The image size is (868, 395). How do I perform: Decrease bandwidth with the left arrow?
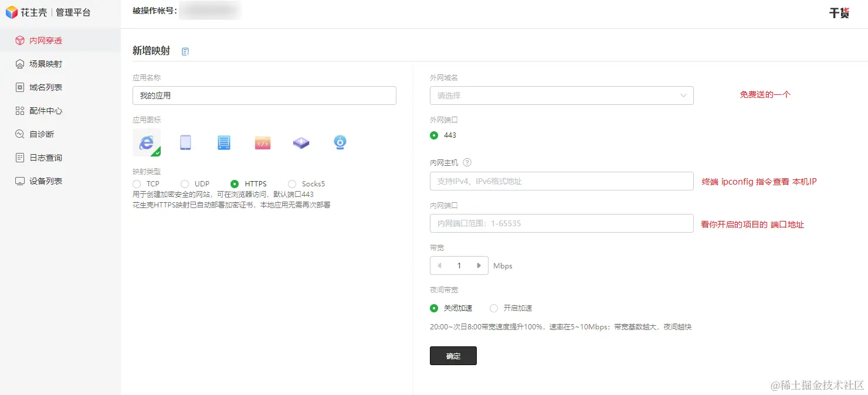pos(439,265)
